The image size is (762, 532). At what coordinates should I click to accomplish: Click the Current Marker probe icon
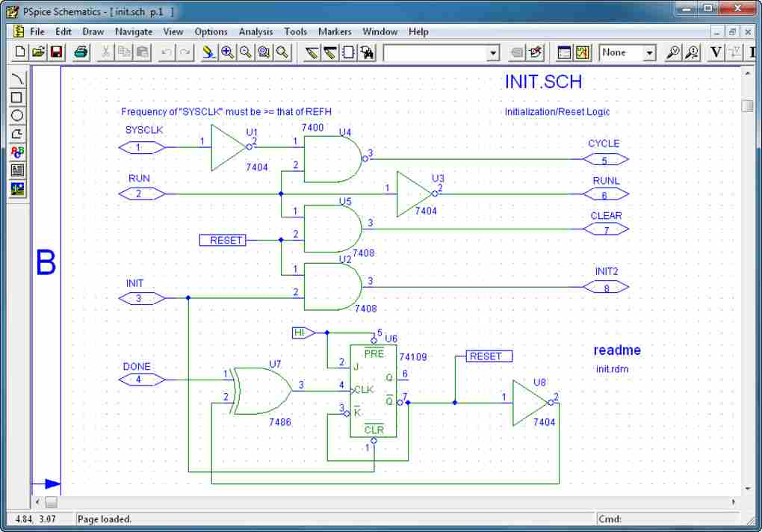tap(692, 52)
